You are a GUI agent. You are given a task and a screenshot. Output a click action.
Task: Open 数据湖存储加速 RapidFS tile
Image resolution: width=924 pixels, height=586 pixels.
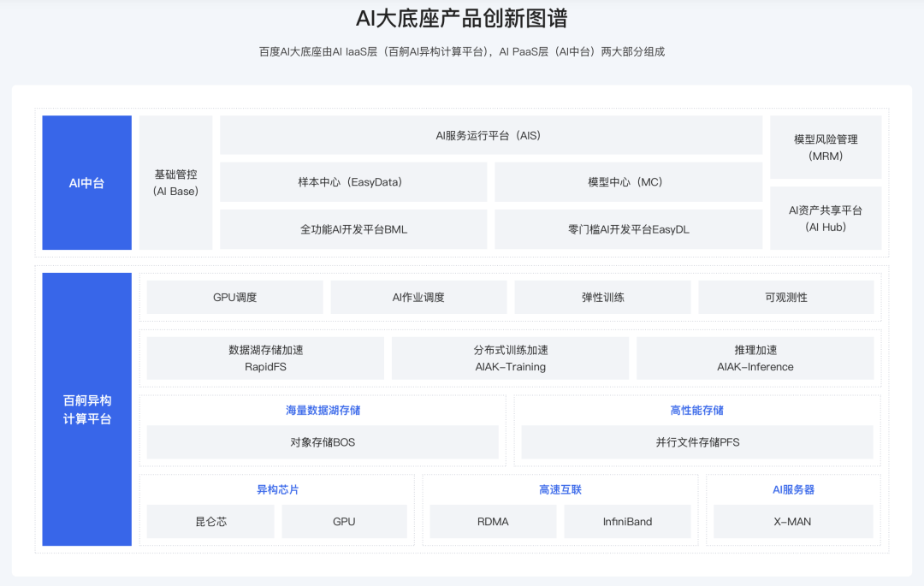coord(265,358)
